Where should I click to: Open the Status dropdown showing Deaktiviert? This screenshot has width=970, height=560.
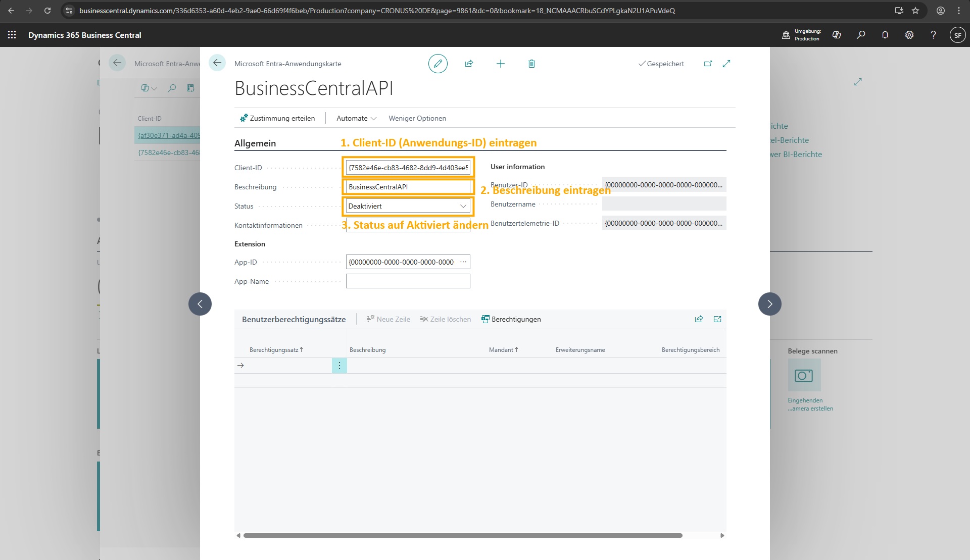click(x=408, y=206)
